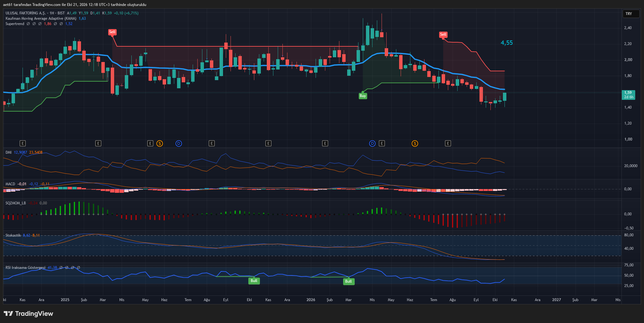Image resolution: width=644 pixels, height=323 pixels.
Task: Click the first green Bull divergence label
Action: 254,281
